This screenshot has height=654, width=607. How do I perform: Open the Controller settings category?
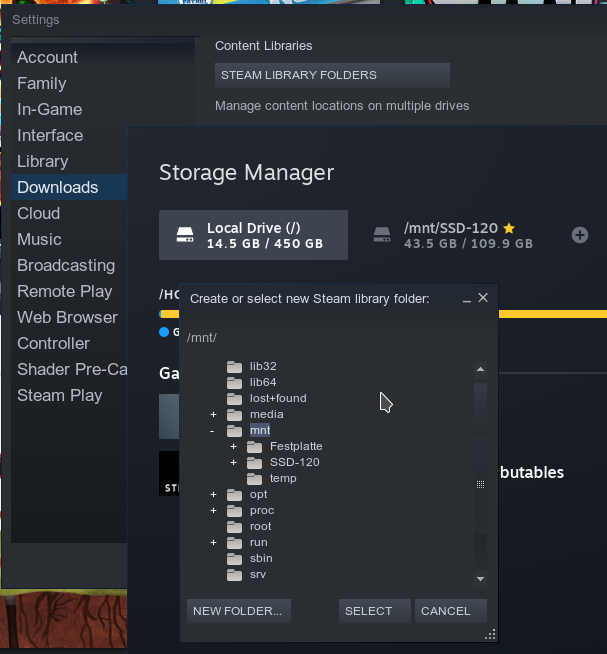coord(53,344)
